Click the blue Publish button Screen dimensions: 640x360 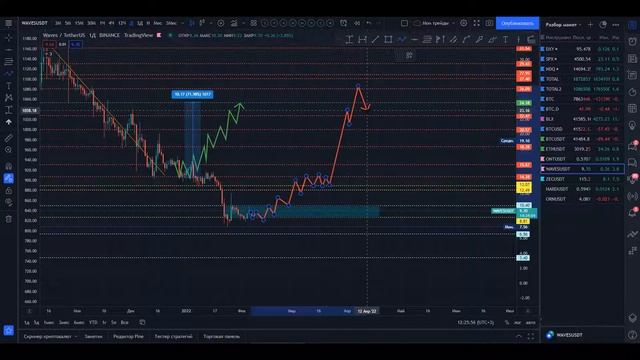click(517, 23)
